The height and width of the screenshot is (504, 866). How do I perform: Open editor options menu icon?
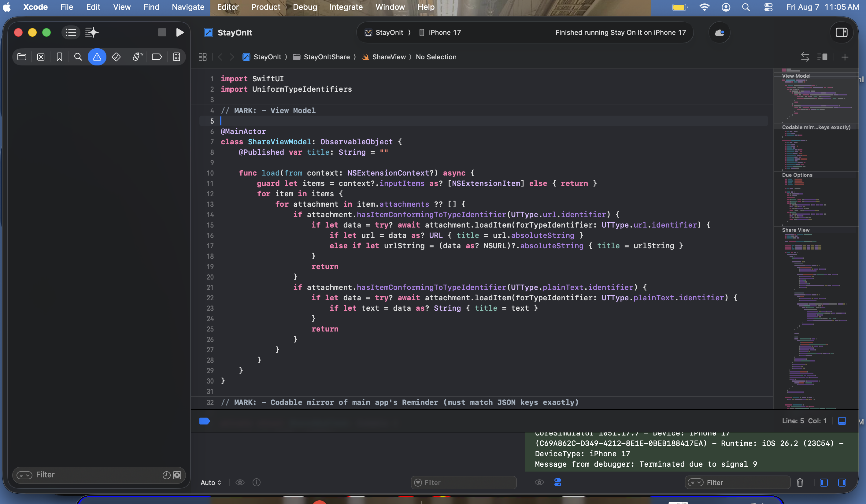coord(822,57)
